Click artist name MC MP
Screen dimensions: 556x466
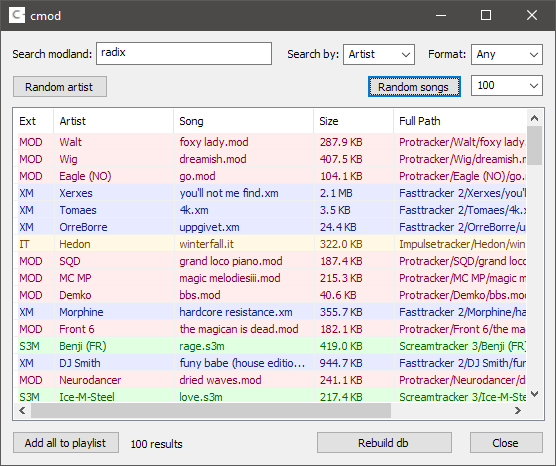tap(75, 278)
